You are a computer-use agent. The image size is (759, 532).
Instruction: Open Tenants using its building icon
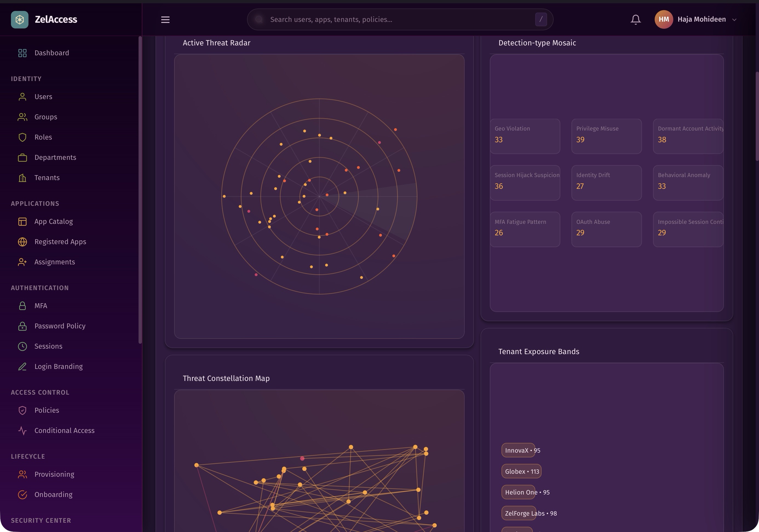(22, 178)
